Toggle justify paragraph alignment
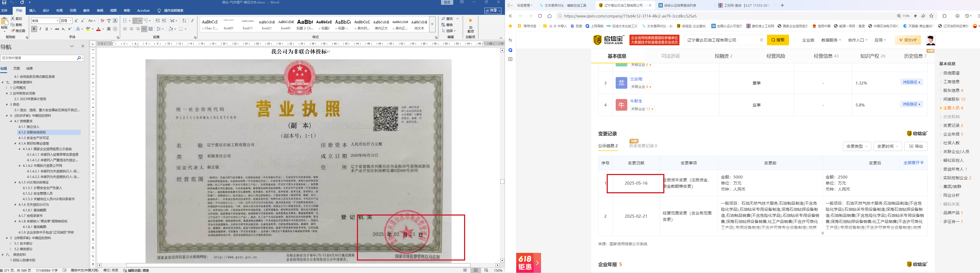The width and height of the screenshot is (980, 273). (144, 29)
